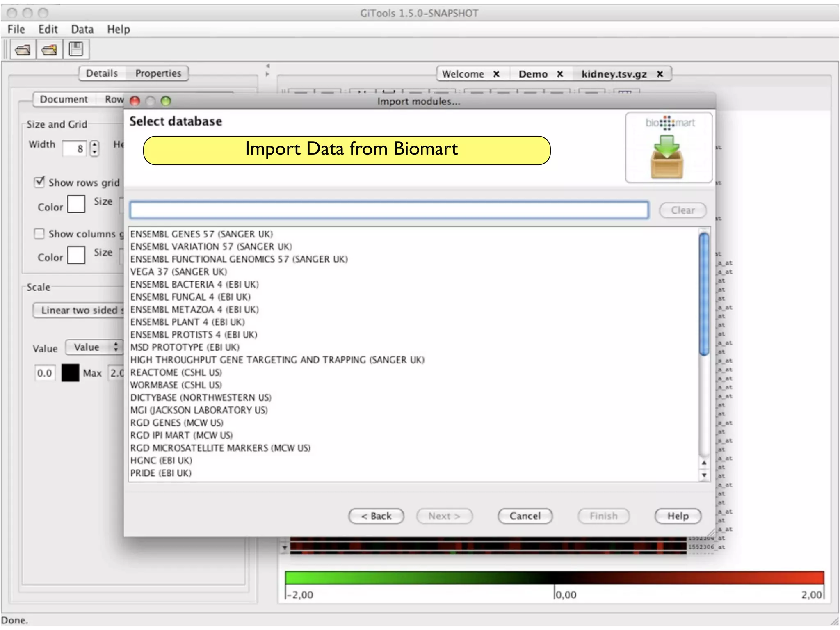This screenshot has width=840, height=630.
Task: Click the first open-folder toolbar icon
Action: [x=23, y=50]
